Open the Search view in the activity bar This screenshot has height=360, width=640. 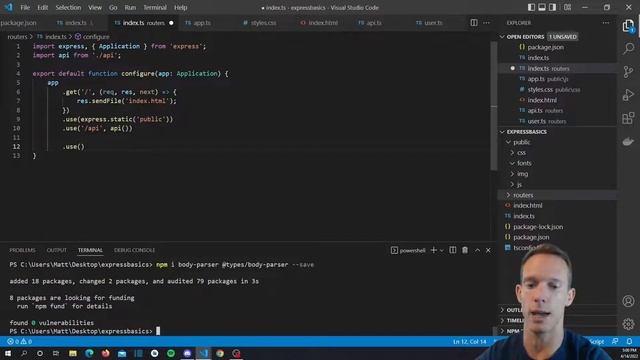tap(628, 49)
